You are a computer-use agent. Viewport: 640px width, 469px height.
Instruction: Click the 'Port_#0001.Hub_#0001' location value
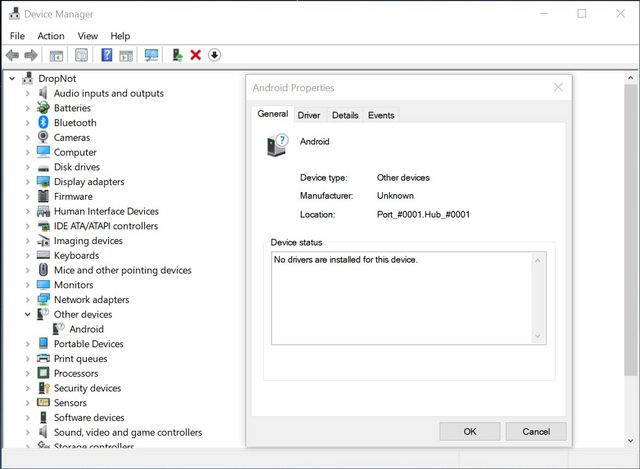click(x=423, y=214)
